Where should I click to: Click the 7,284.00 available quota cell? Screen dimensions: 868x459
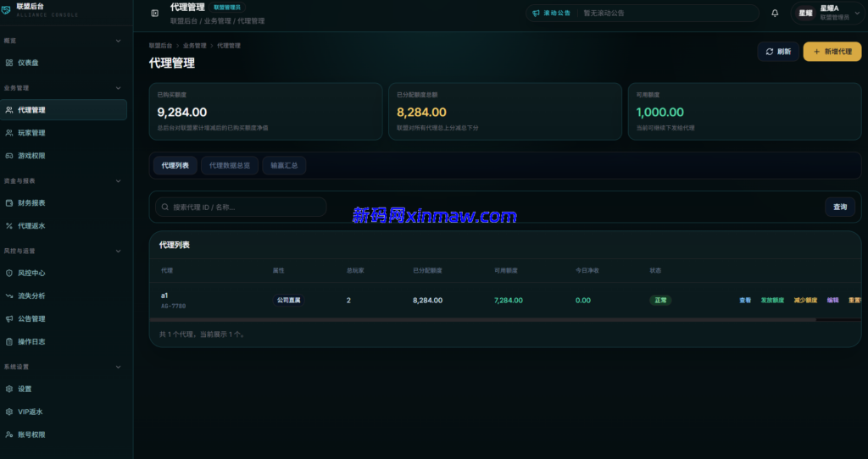[509, 301]
